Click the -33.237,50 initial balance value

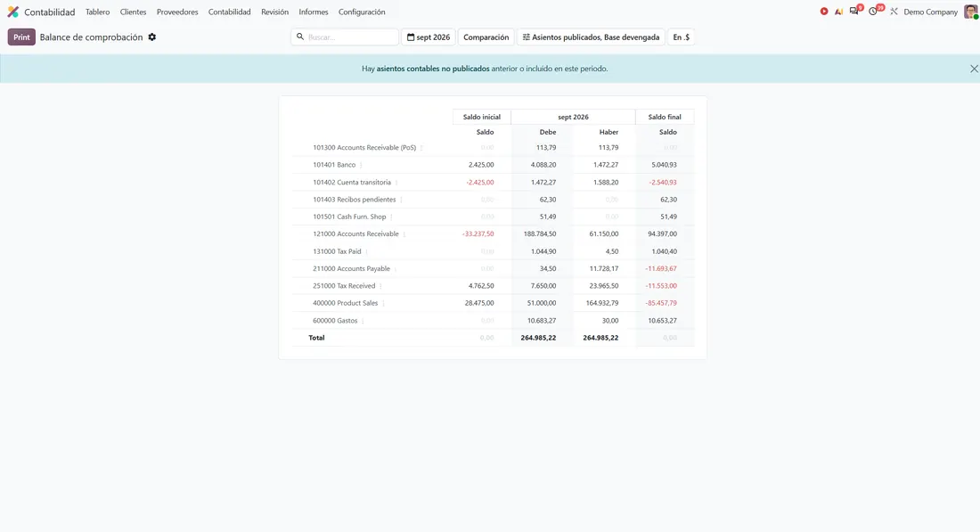click(478, 233)
